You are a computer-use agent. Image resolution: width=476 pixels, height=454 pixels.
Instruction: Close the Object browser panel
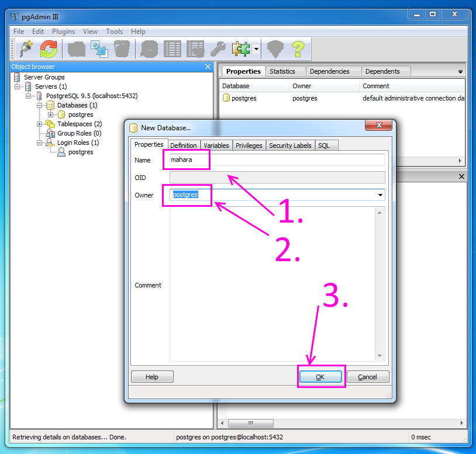(x=208, y=67)
